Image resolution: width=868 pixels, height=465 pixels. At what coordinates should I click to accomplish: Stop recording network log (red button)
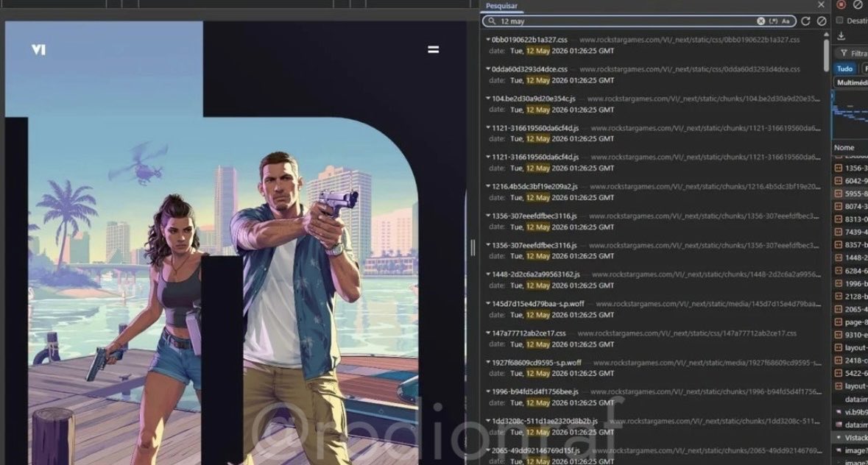tap(841, 4)
